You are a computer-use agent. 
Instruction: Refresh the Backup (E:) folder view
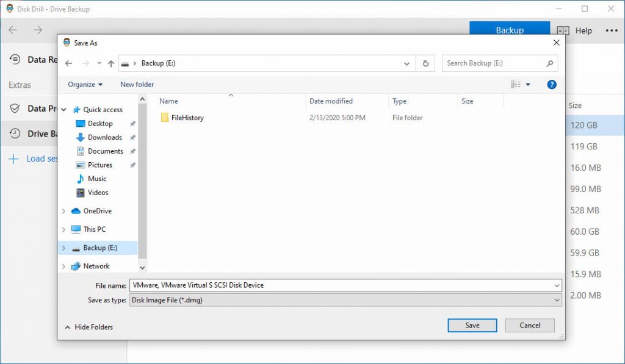(x=425, y=63)
